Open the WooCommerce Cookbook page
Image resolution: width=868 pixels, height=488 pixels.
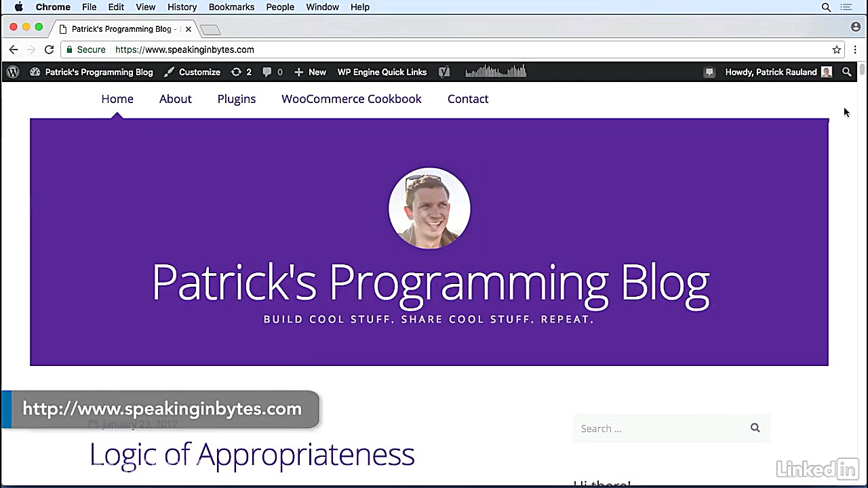[x=351, y=99]
